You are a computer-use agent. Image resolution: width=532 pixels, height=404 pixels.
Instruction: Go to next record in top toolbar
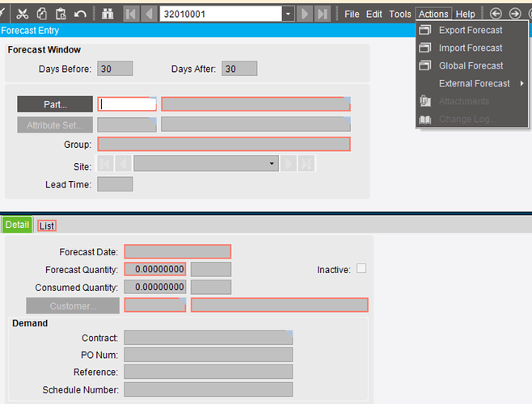pos(305,15)
